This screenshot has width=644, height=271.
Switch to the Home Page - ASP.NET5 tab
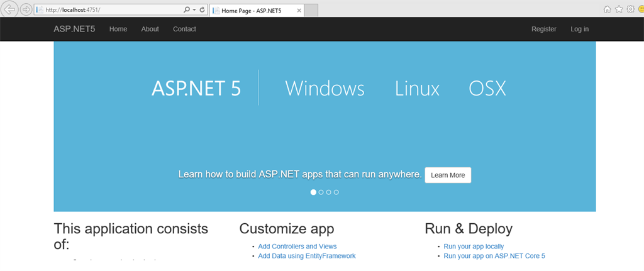[x=252, y=10]
